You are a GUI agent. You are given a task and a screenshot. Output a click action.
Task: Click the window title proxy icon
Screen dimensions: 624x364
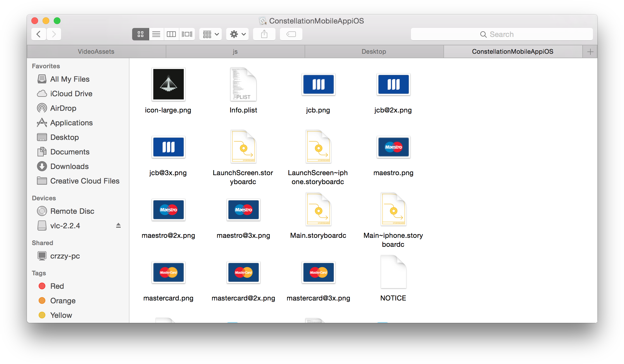[x=263, y=21]
